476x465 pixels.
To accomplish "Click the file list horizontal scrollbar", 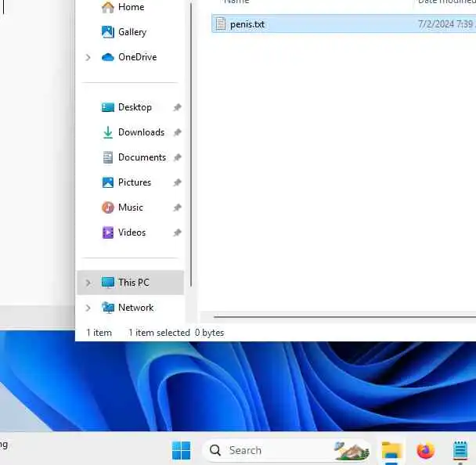I will coord(344,317).
